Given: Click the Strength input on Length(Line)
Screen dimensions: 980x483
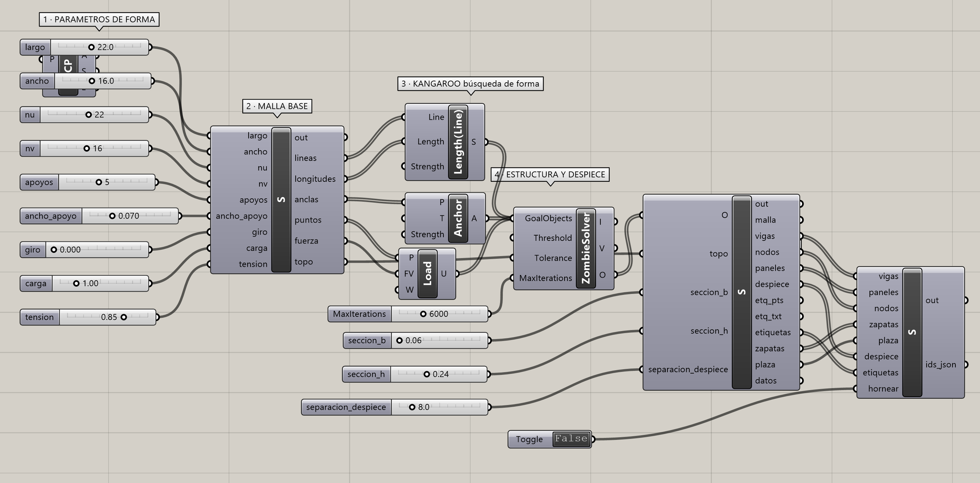Looking at the screenshot, I should (427, 167).
